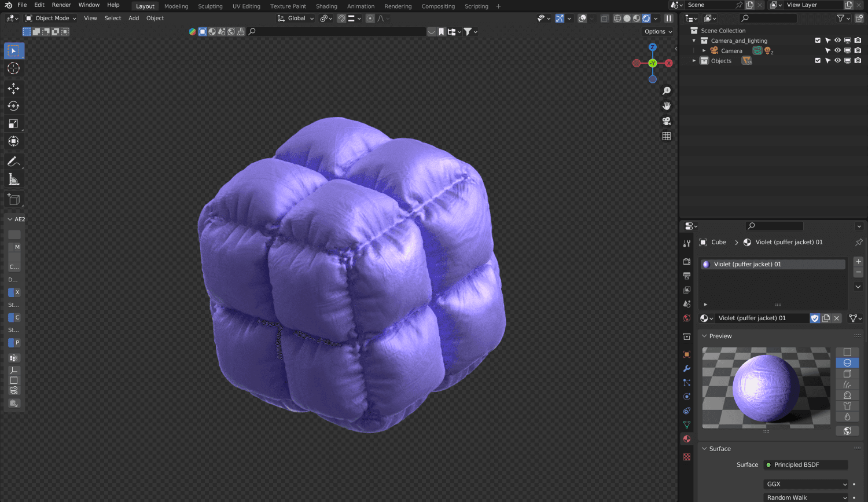Activate the Transform tool
This screenshot has height=502, width=868.
click(x=13, y=141)
